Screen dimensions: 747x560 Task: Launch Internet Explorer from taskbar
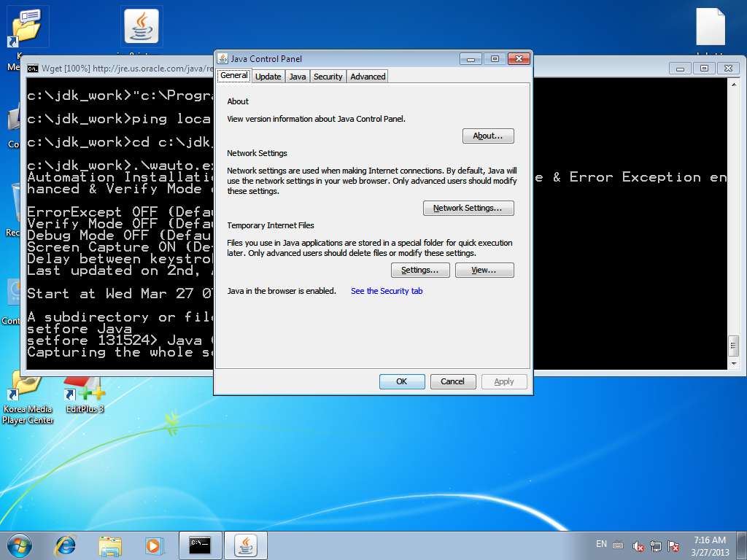(x=65, y=545)
